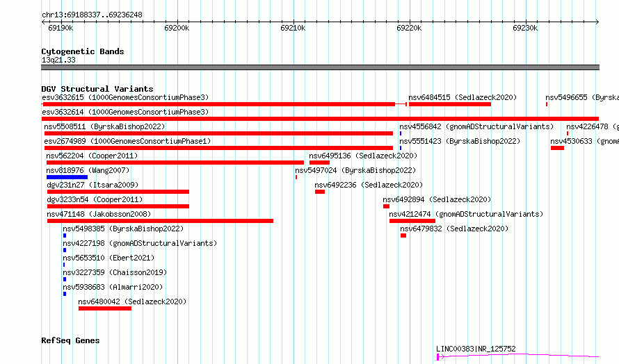Image resolution: width=619 pixels, height=364 pixels.
Task: Select the esv2674989 variant label
Action: click(127, 141)
